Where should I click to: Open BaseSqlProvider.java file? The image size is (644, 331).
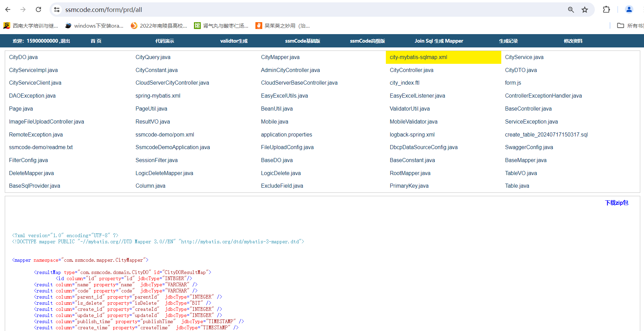coord(34,186)
